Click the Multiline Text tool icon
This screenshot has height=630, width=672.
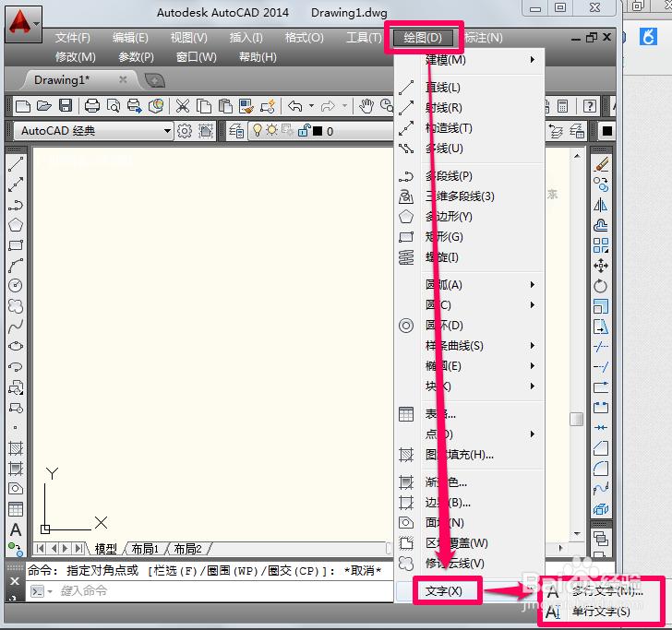point(16,529)
